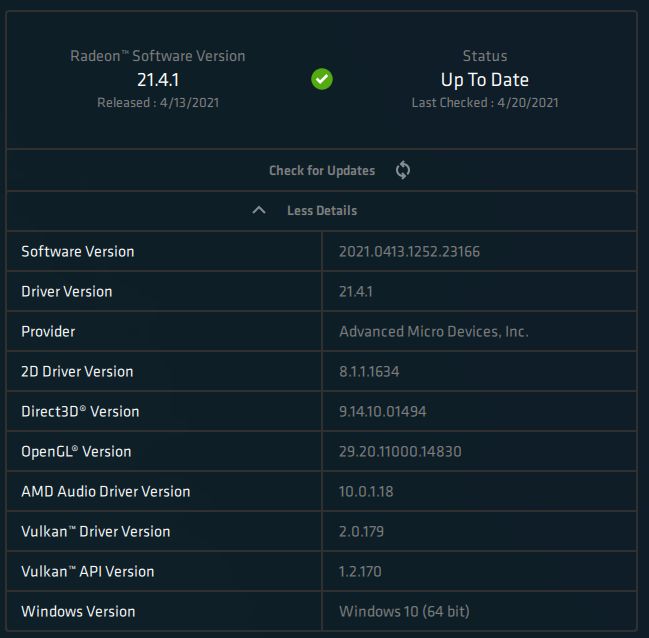
Task: Click the Direct3D Version label
Action: (x=80, y=411)
